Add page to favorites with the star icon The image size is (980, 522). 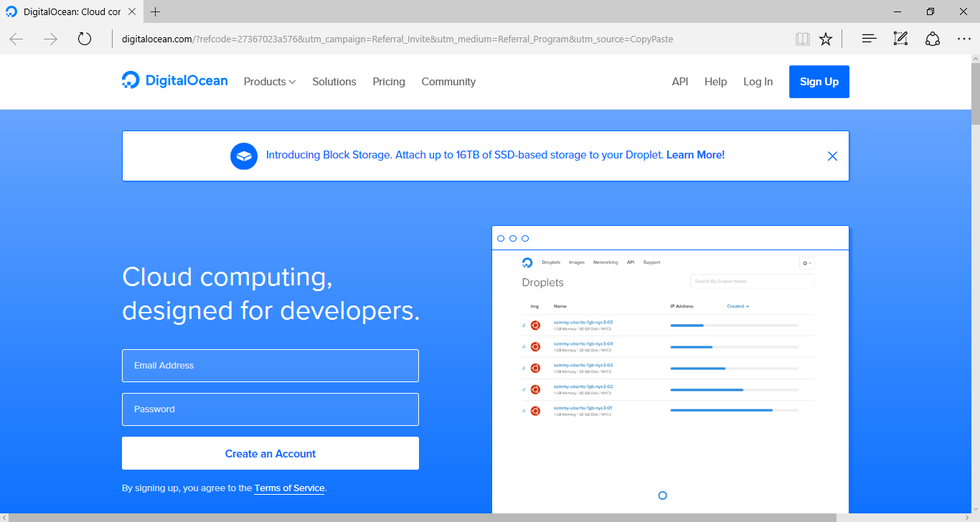tap(826, 39)
